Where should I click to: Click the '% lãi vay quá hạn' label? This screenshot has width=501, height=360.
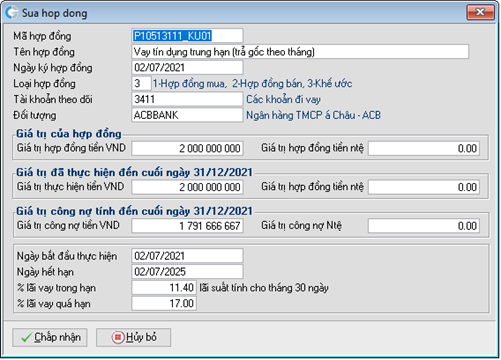coord(54,304)
